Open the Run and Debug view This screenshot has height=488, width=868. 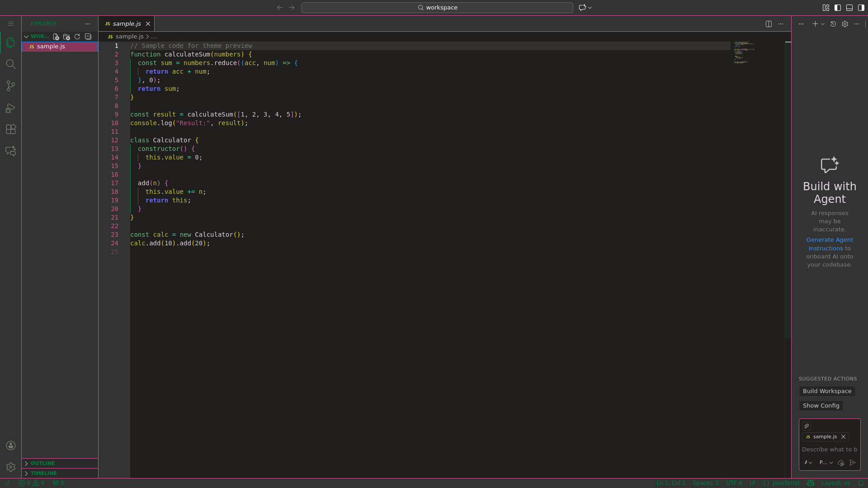pyautogui.click(x=10, y=108)
